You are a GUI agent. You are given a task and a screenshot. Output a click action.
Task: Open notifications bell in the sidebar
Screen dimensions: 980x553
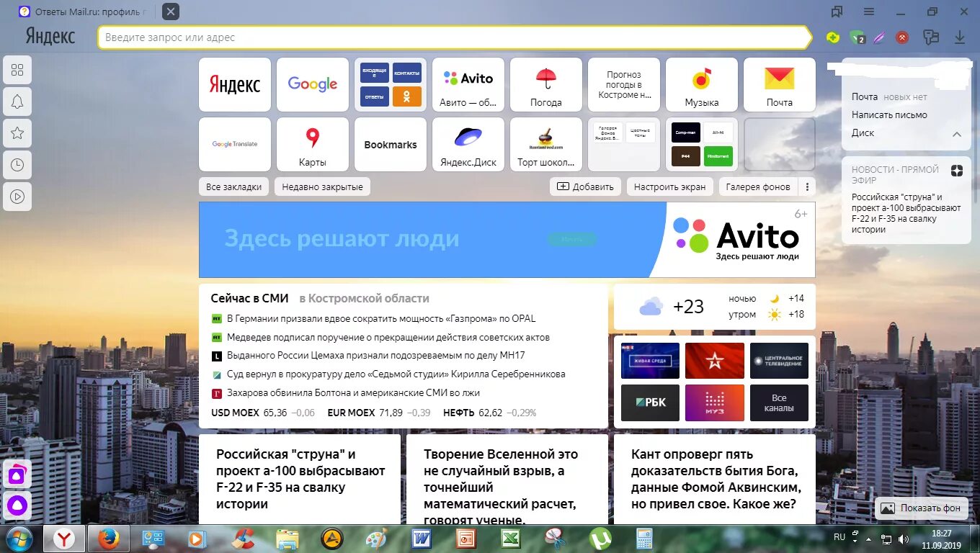pos(17,102)
